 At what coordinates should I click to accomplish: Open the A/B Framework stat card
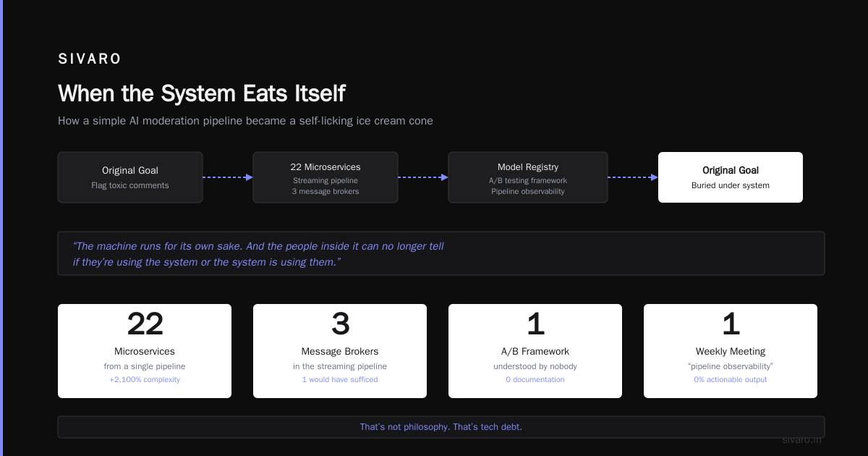tap(535, 351)
